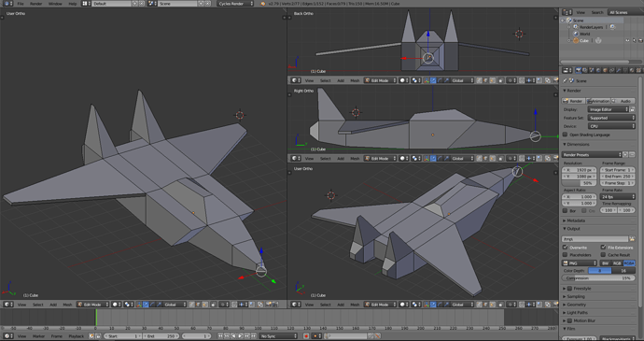Toggle 3D manipulator icon in large left viewport

pos(139,305)
